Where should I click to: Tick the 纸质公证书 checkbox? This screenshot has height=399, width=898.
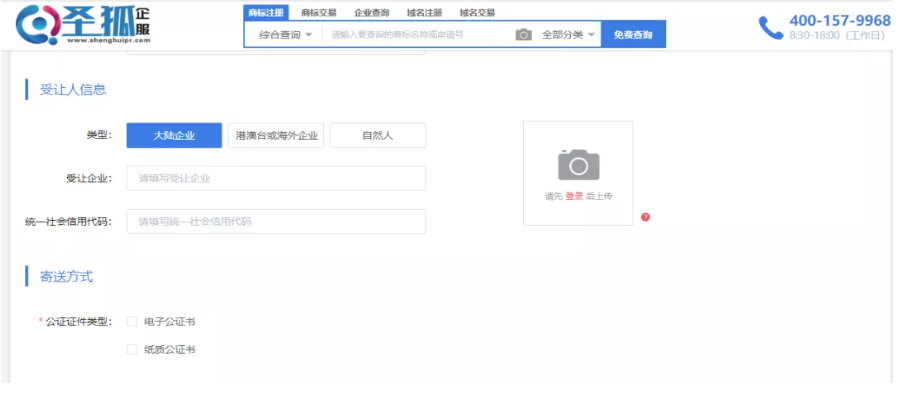coord(132,349)
